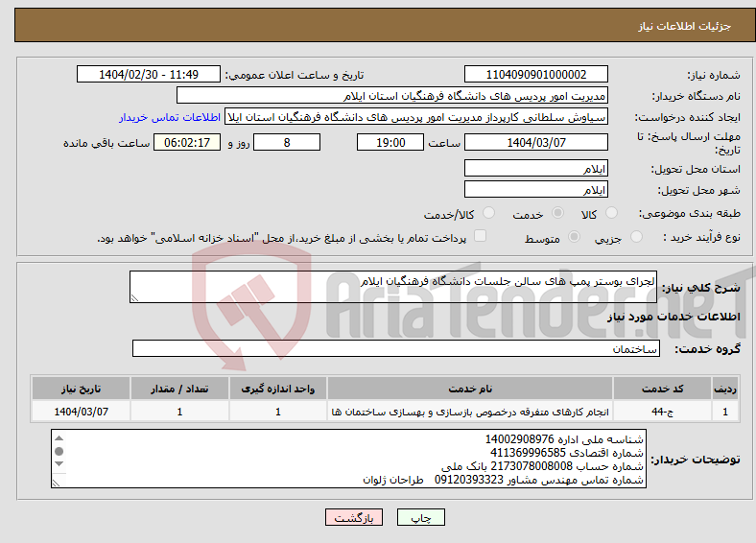Click the جزئیات اطلاعات نیاز page header

(x=685, y=26)
